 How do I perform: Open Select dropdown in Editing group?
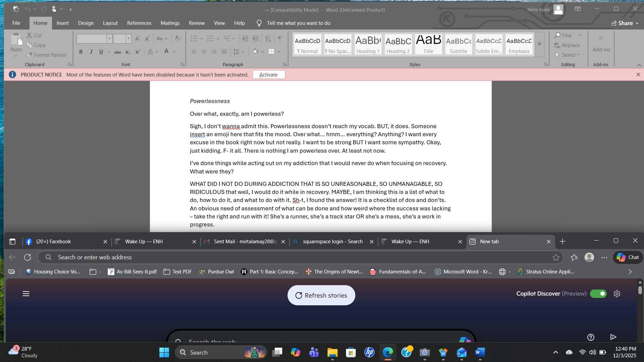click(x=567, y=55)
